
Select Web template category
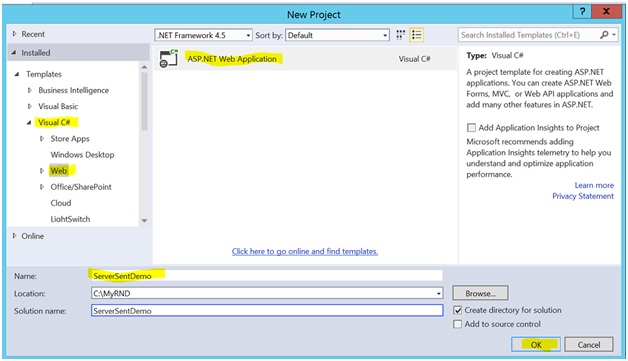coord(58,171)
